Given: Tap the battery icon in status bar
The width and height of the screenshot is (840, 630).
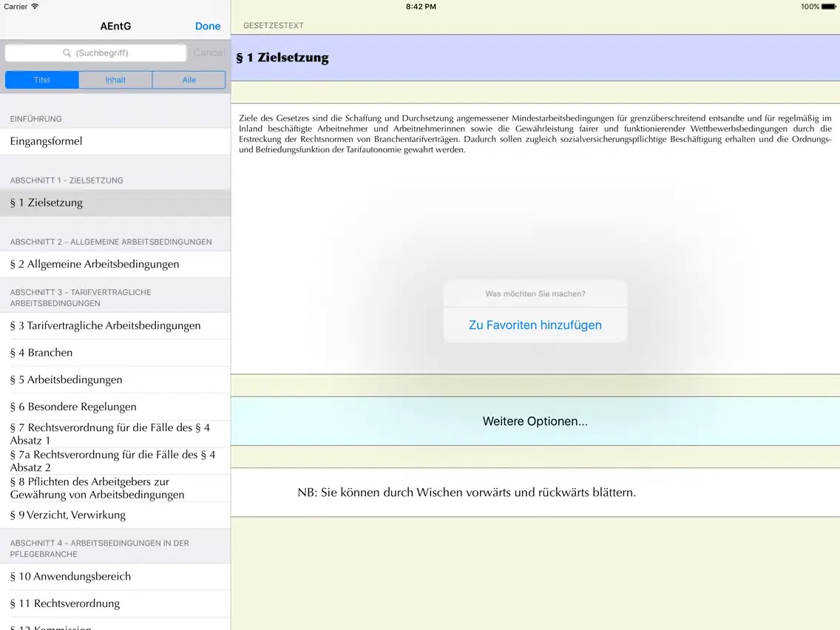Looking at the screenshot, I should [828, 7].
